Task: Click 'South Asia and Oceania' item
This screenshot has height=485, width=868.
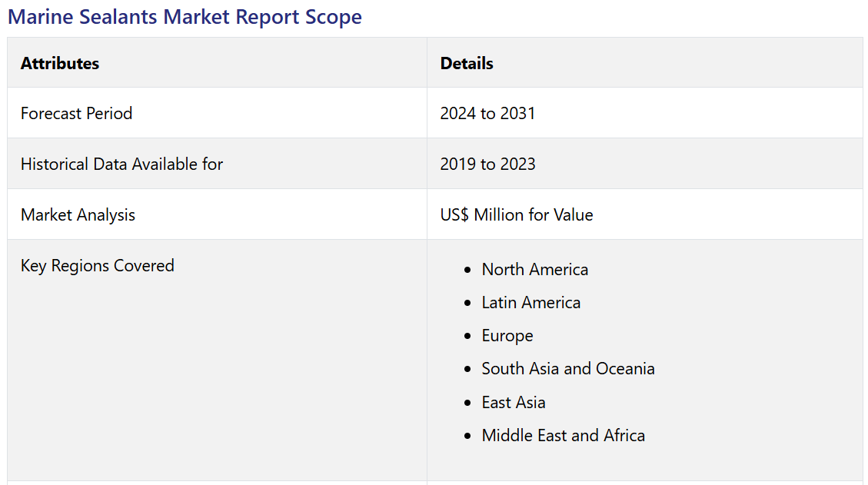Action: [x=568, y=369]
